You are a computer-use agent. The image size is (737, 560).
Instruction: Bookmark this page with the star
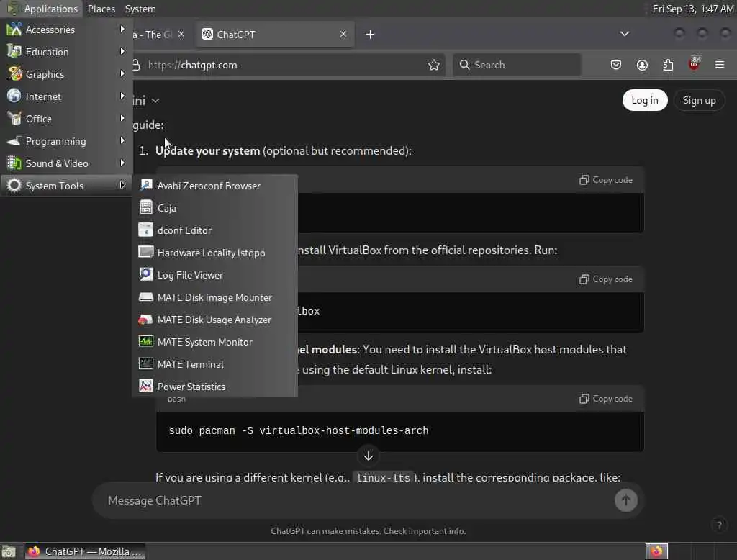[433, 65]
